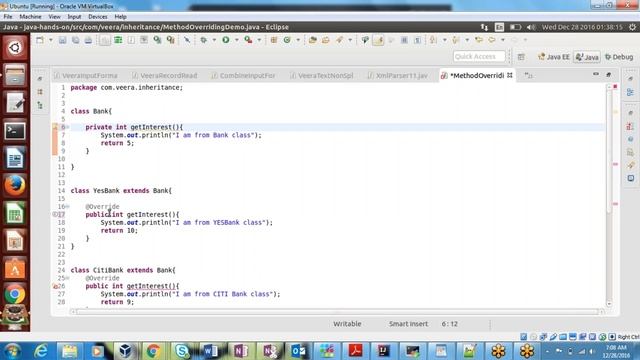The height and width of the screenshot is (360, 640).
Task: Click the Print toolbar icon
Action: 88,40
